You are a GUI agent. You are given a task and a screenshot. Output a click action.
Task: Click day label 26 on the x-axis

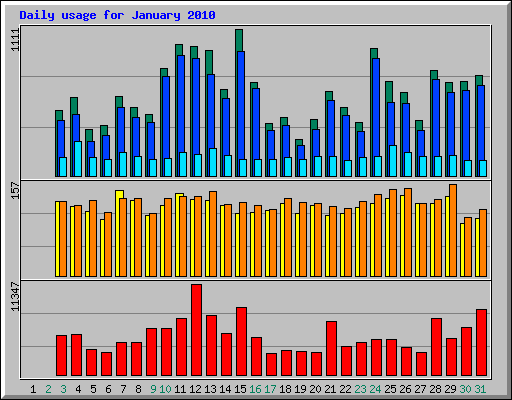tap(405, 389)
